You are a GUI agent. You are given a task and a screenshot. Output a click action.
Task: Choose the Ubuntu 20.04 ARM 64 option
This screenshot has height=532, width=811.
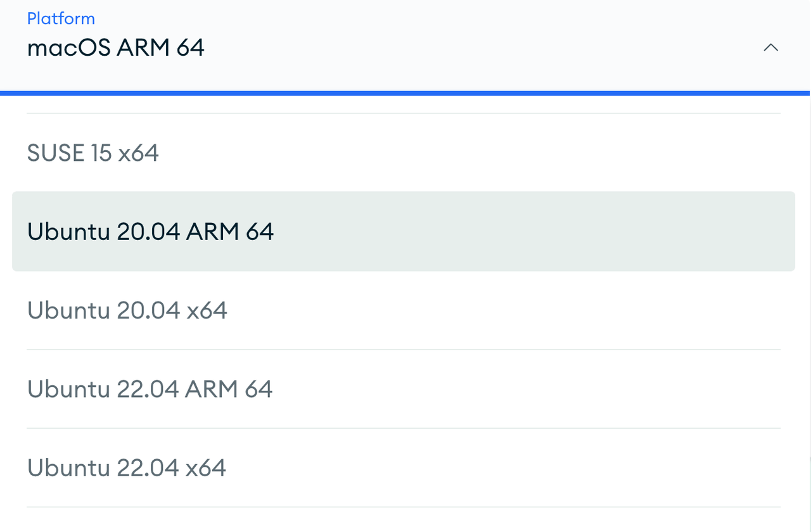point(150,232)
